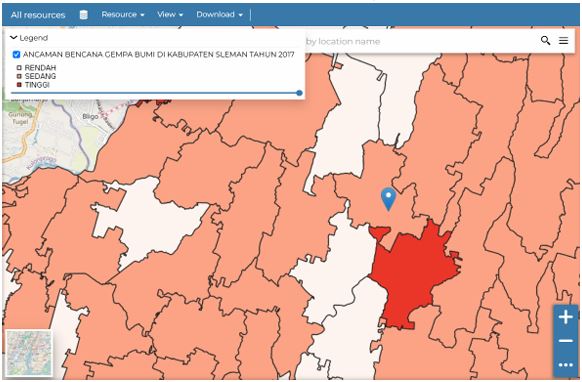Click the SEDANG legend swatch
582x382 pixels.
(19, 76)
